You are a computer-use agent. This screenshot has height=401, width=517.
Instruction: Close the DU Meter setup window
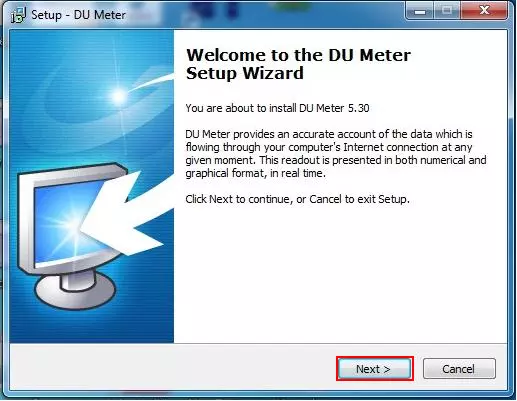484,11
